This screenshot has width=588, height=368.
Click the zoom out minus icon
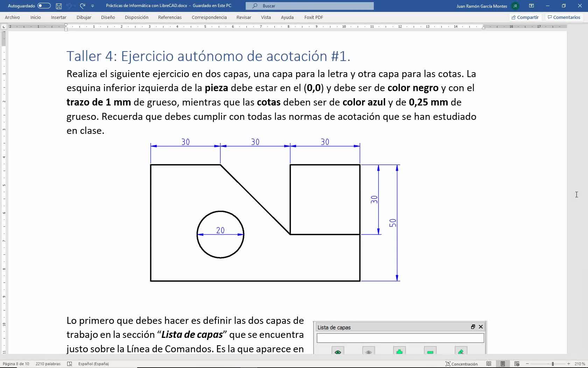click(x=527, y=364)
